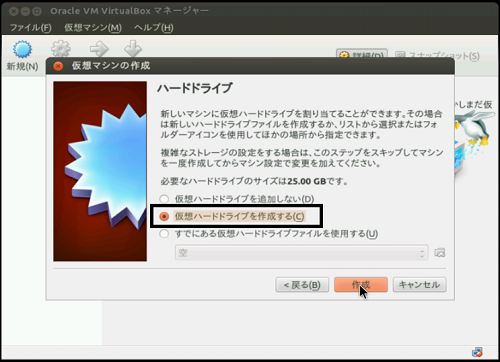Click the スナップショット(S) tab button
The image size is (500, 362).
(437, 56)
